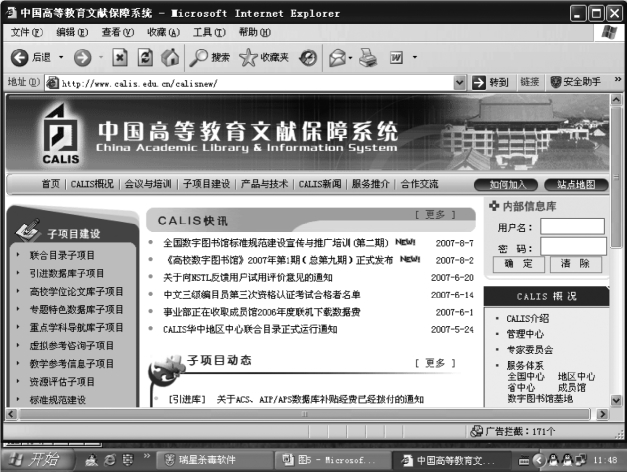Open 服务推介 navigation link
The width and height of the screenshot is (627, 472).
[x=370, y=184]
